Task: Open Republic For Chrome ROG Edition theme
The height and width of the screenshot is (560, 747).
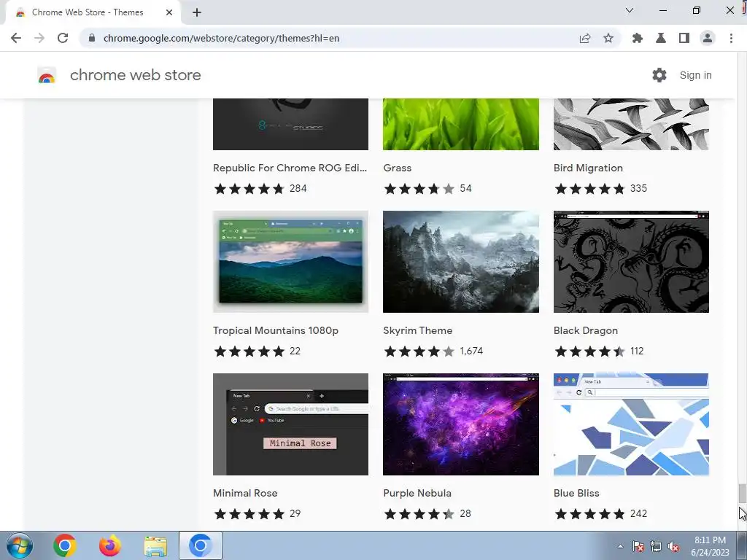Action: pos(290,168)
